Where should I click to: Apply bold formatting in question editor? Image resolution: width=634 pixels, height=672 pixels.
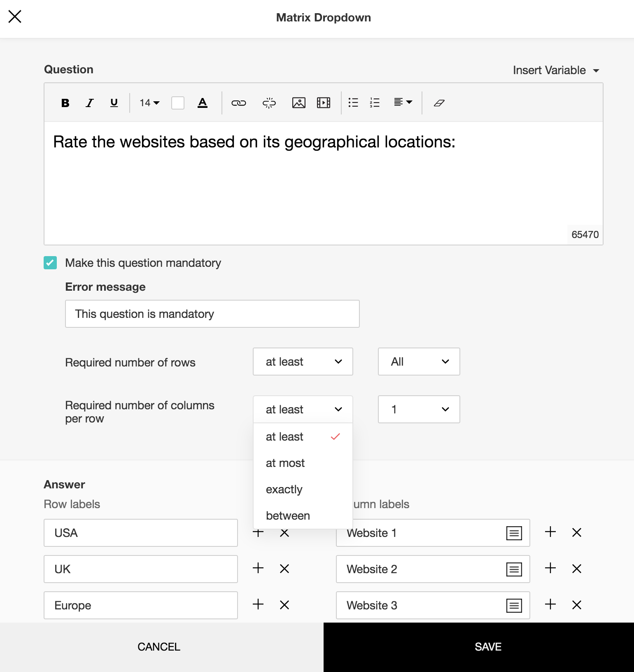click(x=65, y=103)
